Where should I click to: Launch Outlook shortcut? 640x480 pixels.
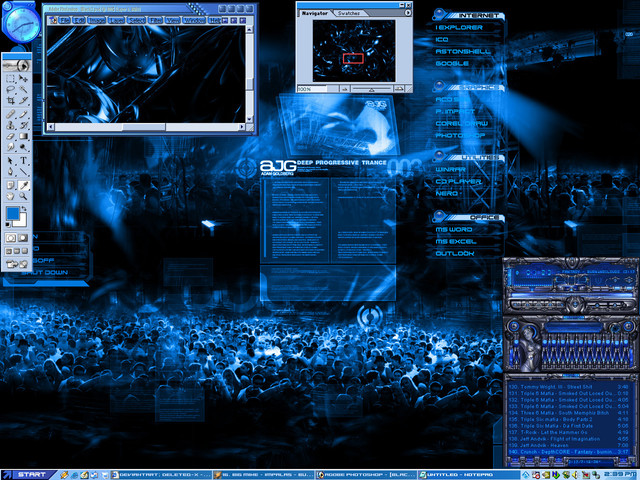(x=455, y=253)
